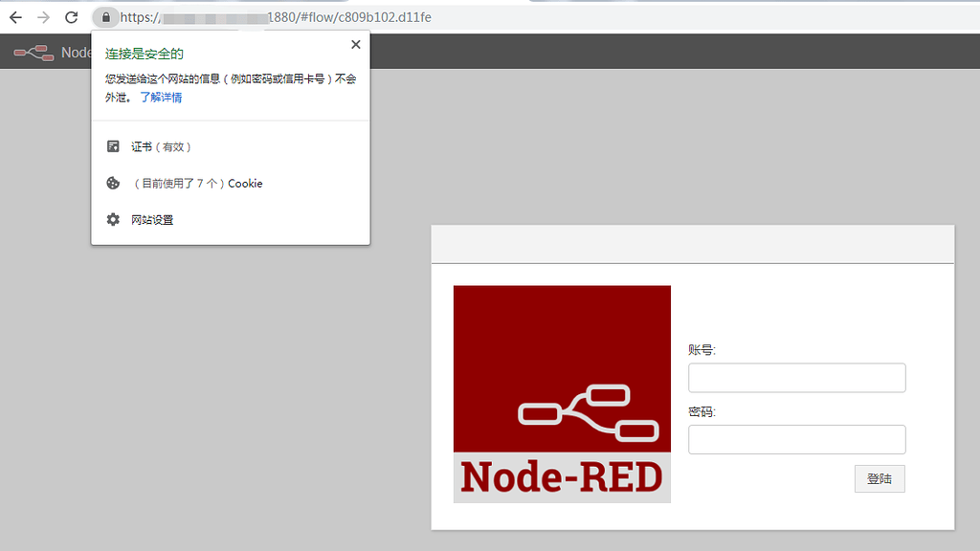Screen dimensions: 980x551
Task: Open the 了解详情 link
Action: pos(161,98)
